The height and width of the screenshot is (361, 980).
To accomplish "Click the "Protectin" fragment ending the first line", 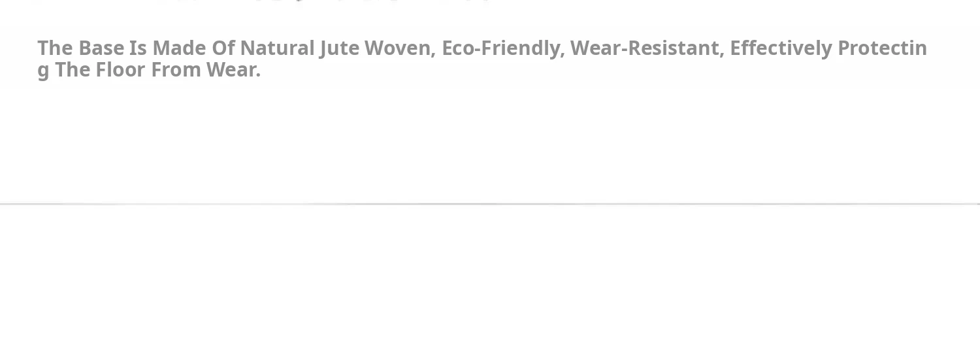I will (882, 48).
